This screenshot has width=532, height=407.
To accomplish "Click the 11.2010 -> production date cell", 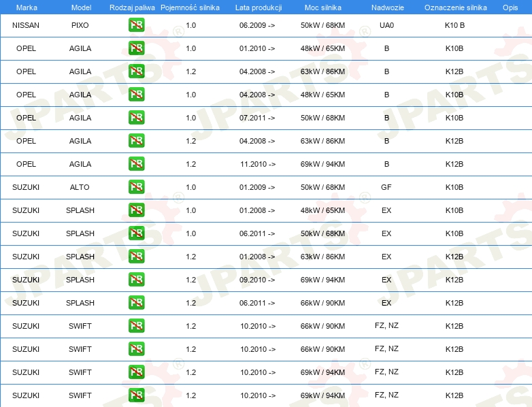I will click(x=258, y=164).
